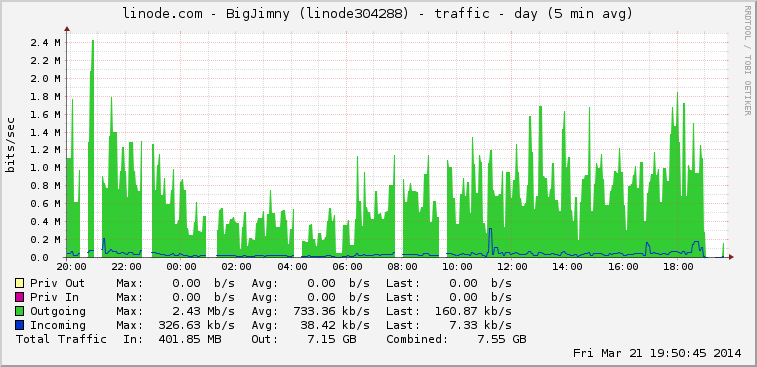The height and width of the screenshot is (367, 757).
Task: Click the Combined 7.55 GB value
Action: pyautogui.click(x=502, y=339)
